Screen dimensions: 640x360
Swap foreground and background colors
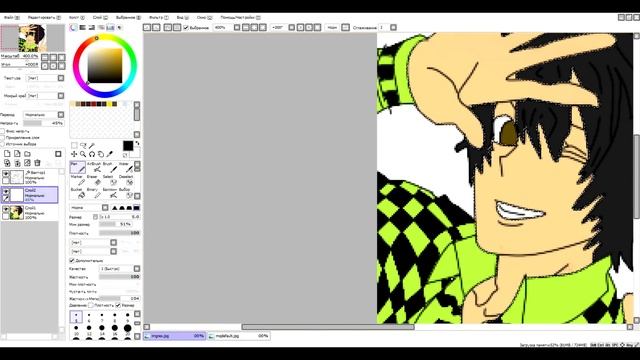pyautogui.click(x=138, y=143)
